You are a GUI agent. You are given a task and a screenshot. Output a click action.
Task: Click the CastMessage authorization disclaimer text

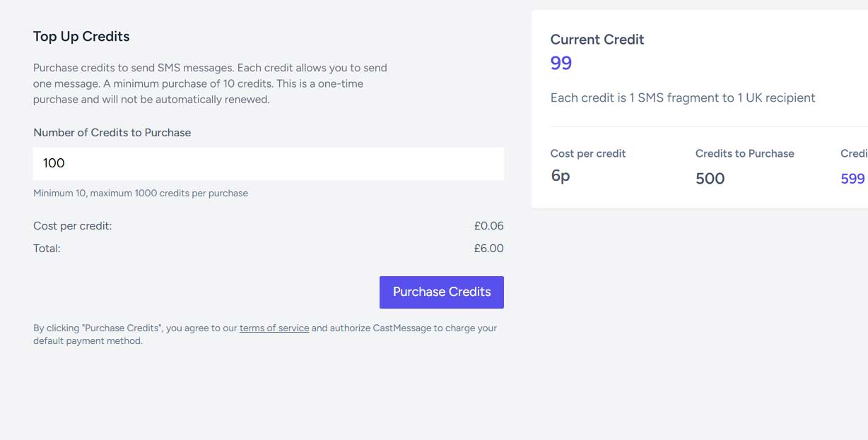(265, 335)
